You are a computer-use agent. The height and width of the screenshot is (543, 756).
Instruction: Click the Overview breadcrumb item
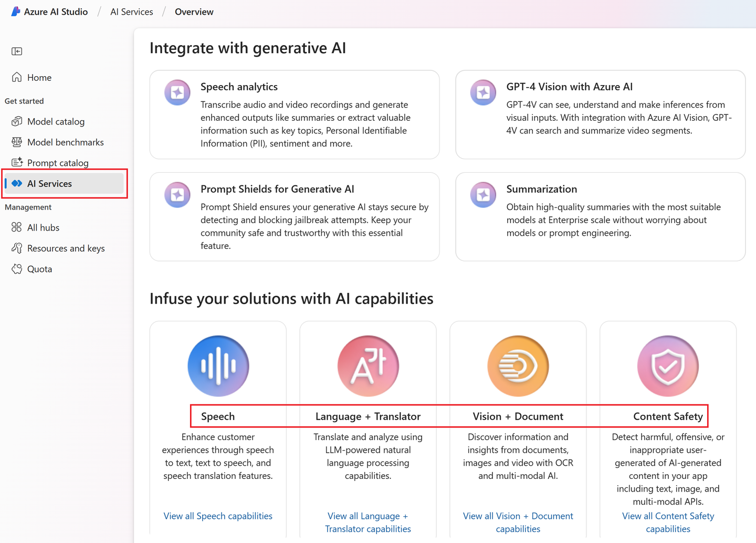click(x=194, y=11)
